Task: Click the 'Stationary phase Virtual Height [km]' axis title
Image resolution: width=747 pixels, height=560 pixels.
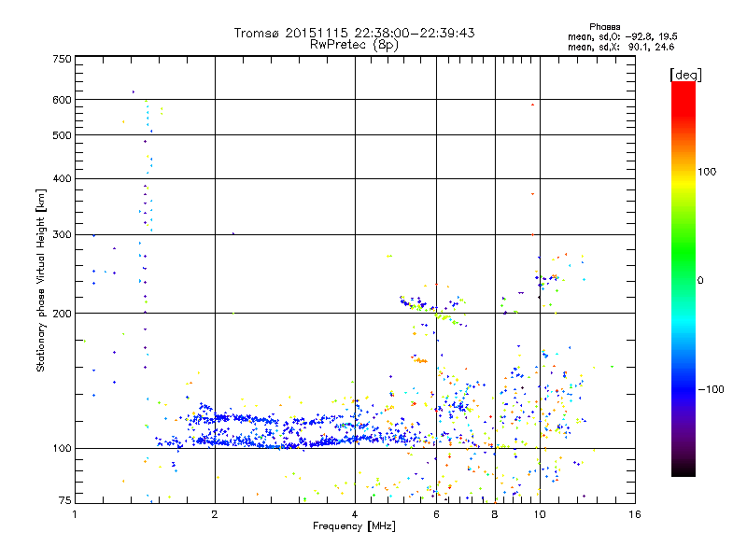Action: 41,281
